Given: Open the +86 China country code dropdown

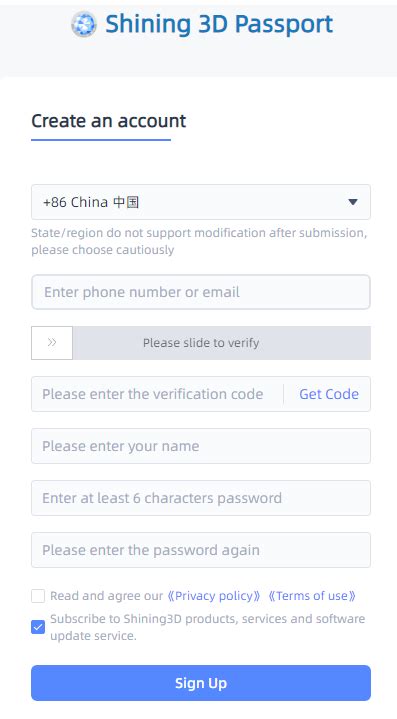Looking at the screenshot, I should pyautogui.click(x=201, y=202).
